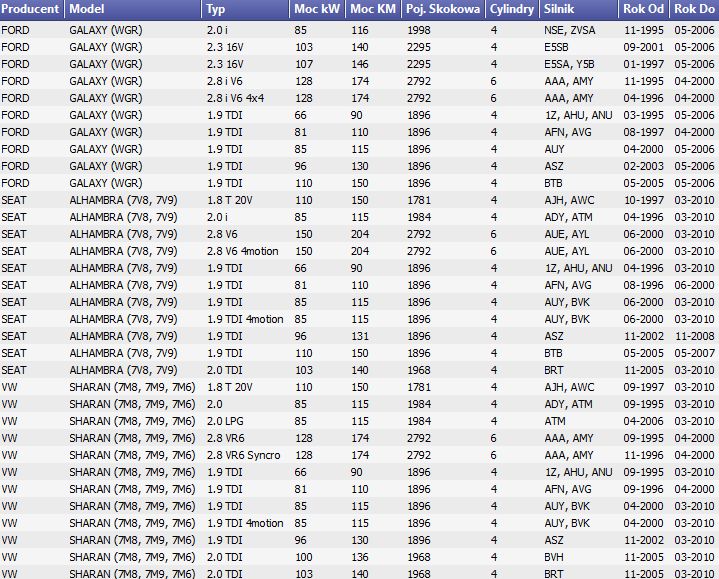Click the Moc kW column header

(317, 9)
